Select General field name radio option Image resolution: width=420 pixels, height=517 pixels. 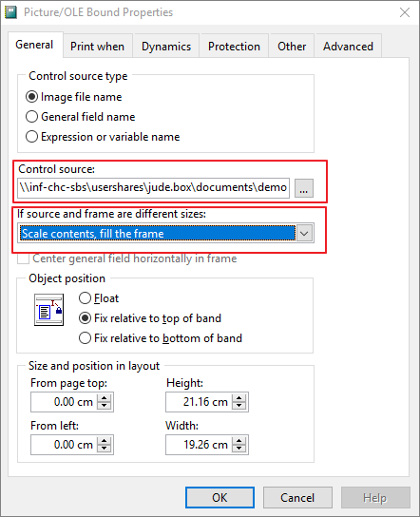80,117
